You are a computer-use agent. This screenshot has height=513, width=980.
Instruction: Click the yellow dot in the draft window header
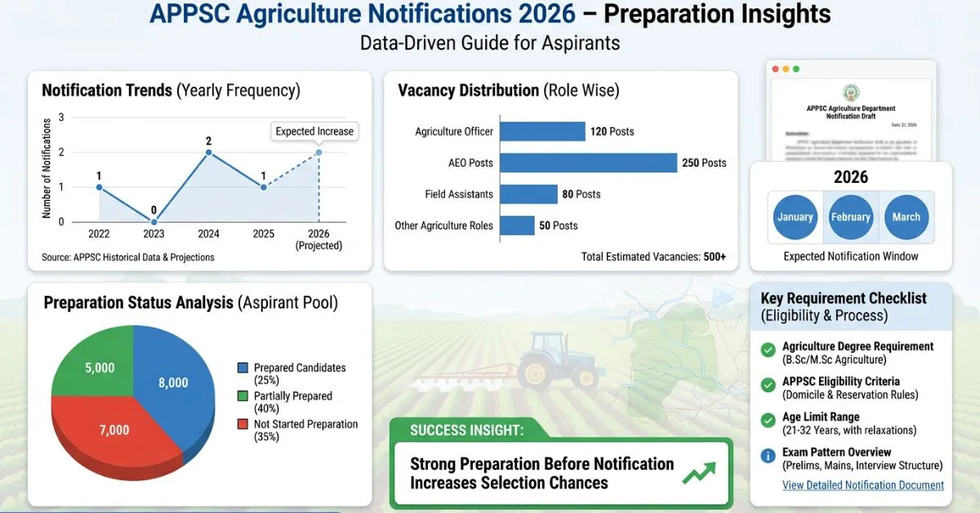pos(786,69)
